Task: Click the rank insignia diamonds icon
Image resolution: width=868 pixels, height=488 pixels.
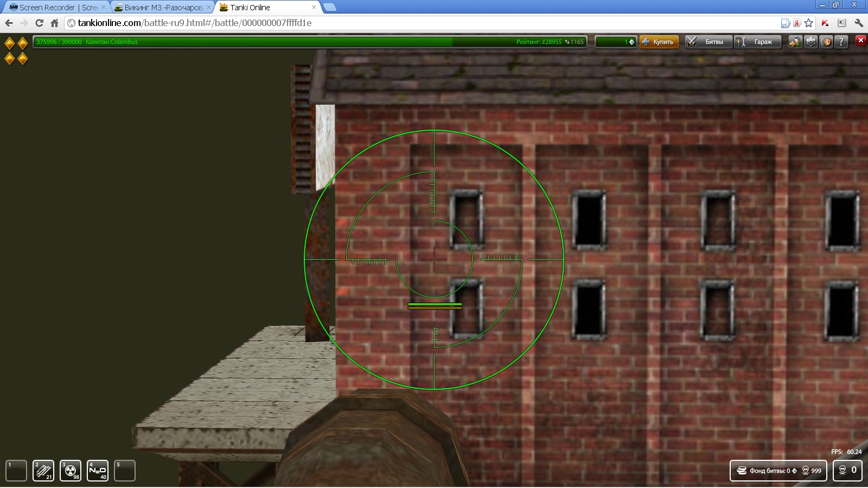Action: click(x=16, y=50)
